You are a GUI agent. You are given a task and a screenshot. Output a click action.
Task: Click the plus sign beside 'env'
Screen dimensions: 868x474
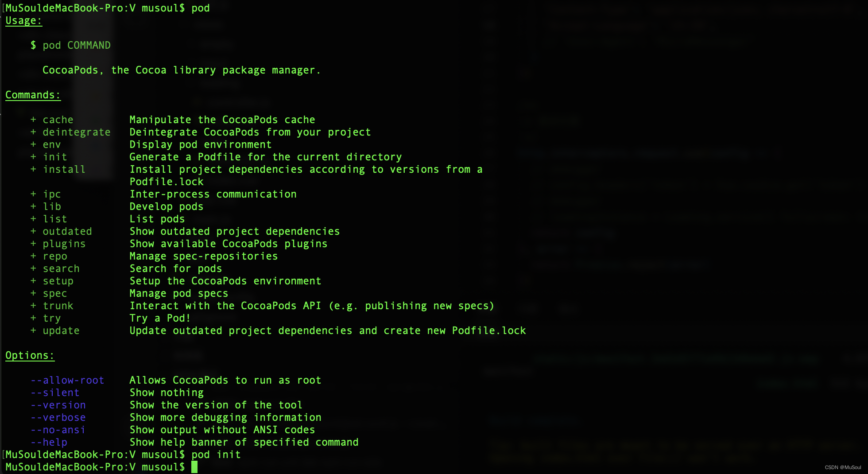click(33, 144)
